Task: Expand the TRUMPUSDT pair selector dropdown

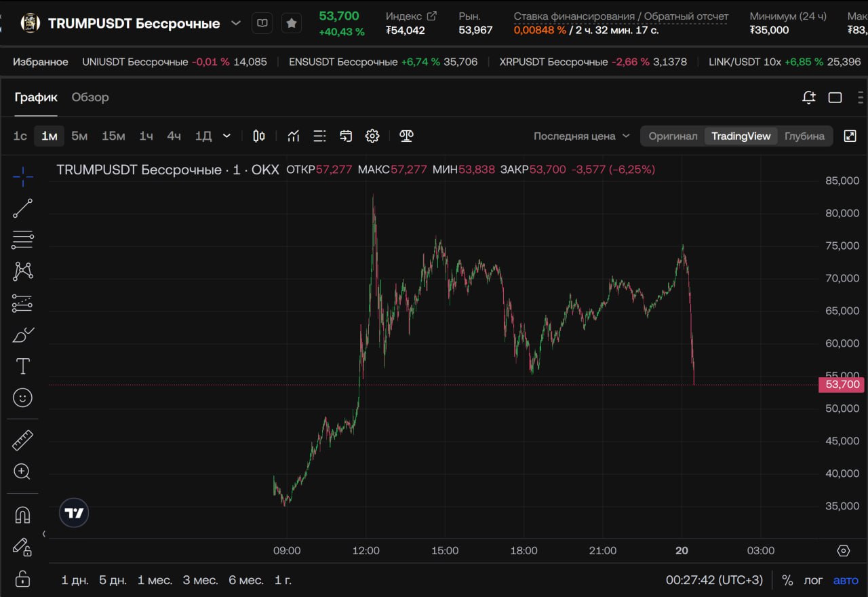Action: click(x=235, y=23)
